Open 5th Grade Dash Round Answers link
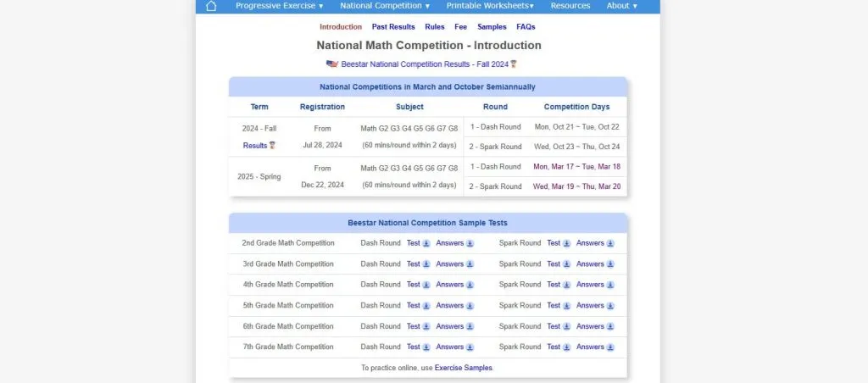The width and height of the screenshot is (868, 383). click(450, 306)
